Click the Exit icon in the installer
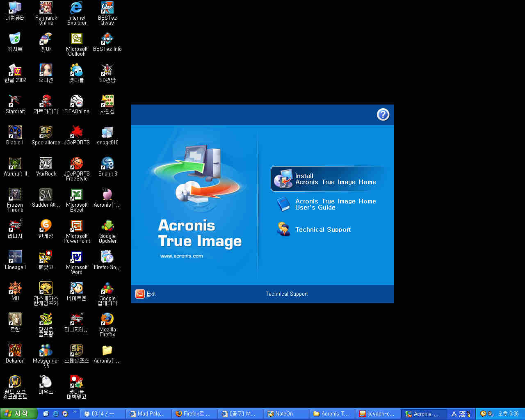Screen dimensions: 525x420 140,294
